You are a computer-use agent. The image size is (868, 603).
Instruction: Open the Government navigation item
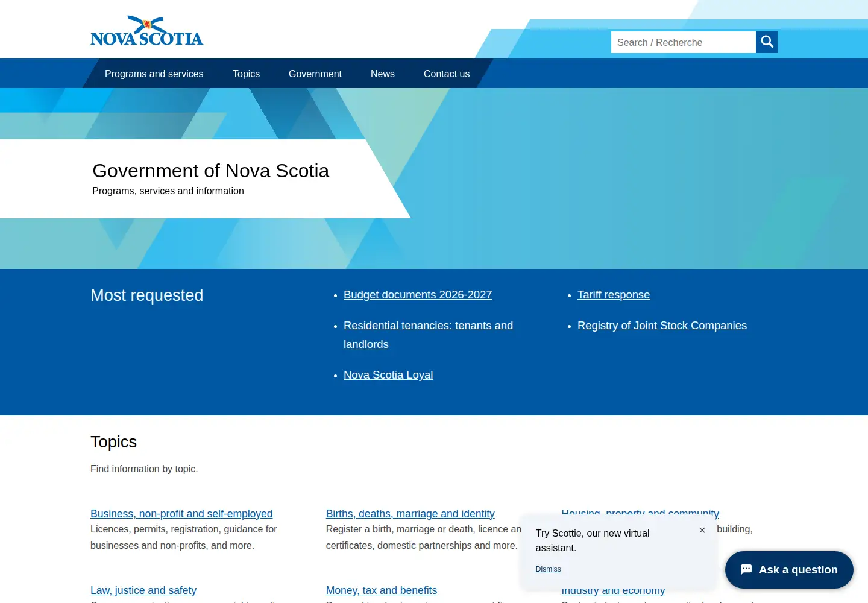(315, 74)
